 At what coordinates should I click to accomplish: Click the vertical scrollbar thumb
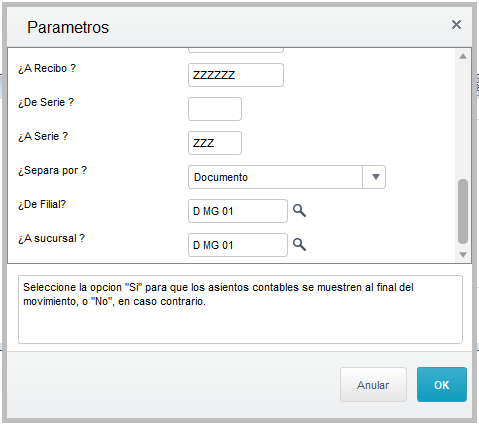tap(463, 211)
